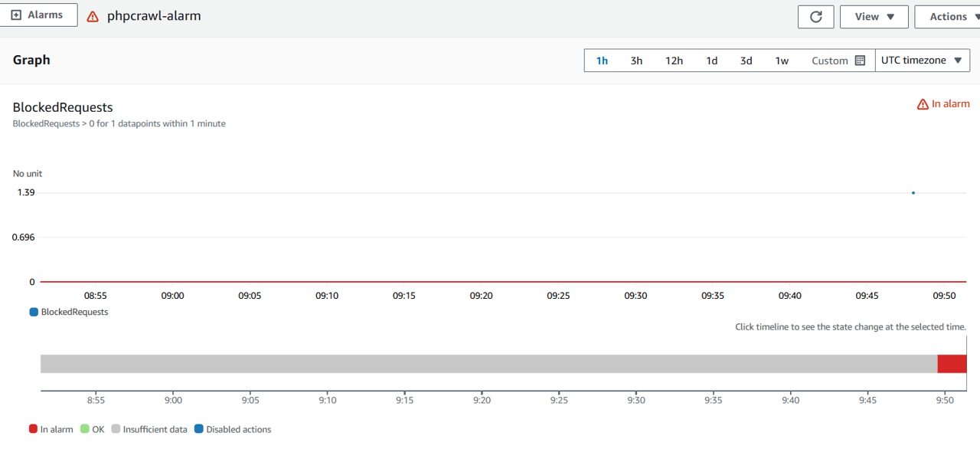
Task: Choose the 3d time range
Action: click(x=746, y=61)
